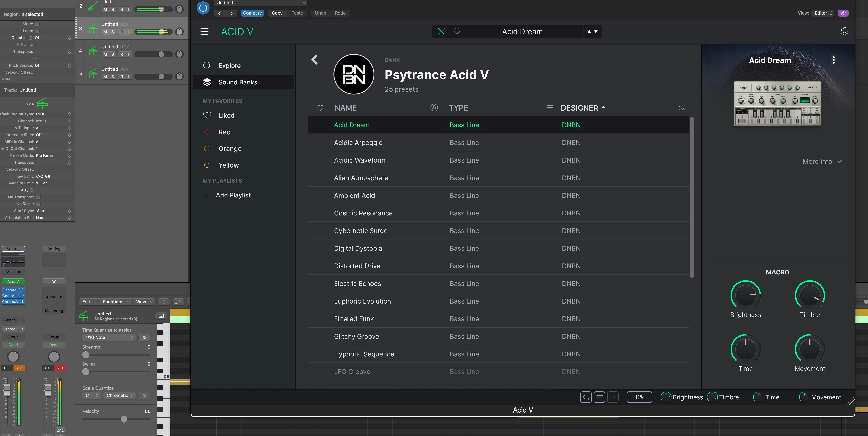Open the Functions menu in the piano roll
This screenshot has height=436, width=868.
click(116, 302)
